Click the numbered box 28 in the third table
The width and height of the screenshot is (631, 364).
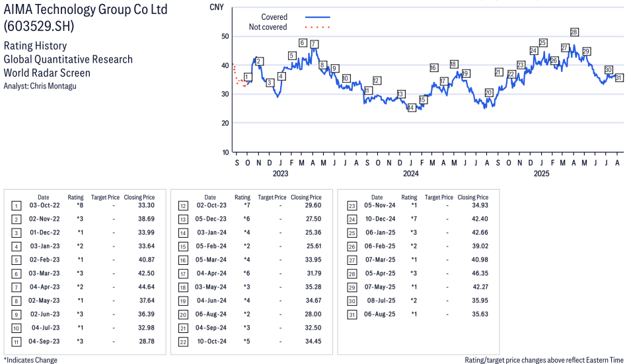(352, 274)
